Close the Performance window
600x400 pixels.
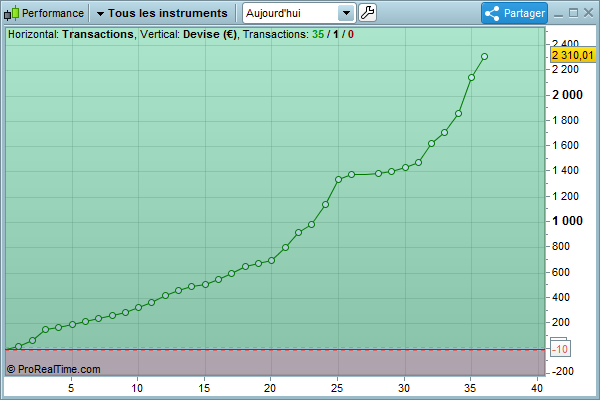point(589,13)
